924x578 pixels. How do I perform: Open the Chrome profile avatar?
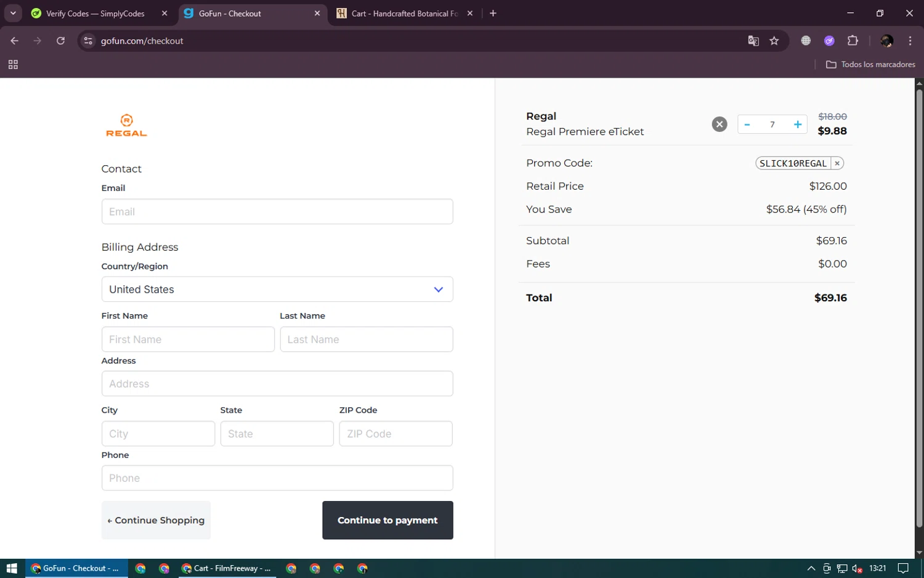click(887, 41)
